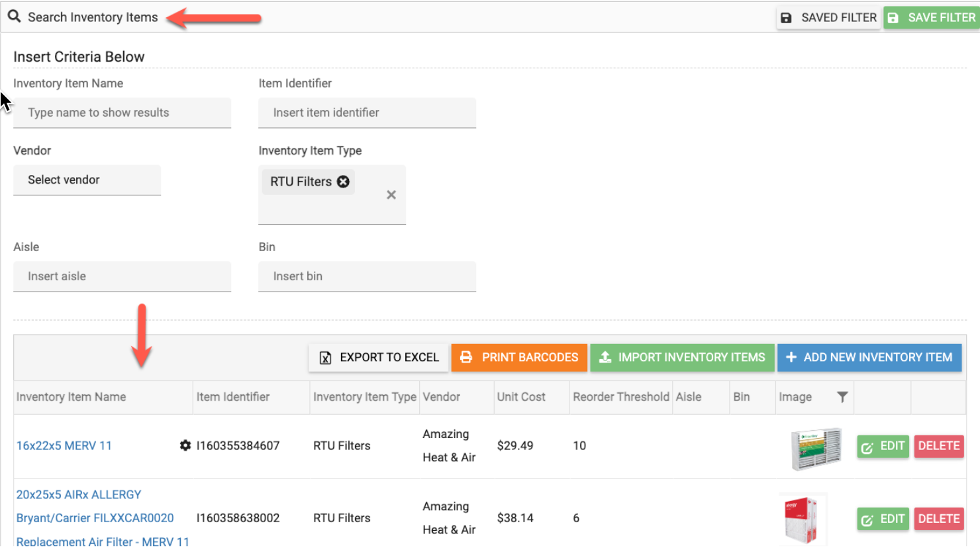The image size is (980, 558).
Task: Delete the 20x25x5 AIRx ALLERGY item
Action: pos(938,519)
